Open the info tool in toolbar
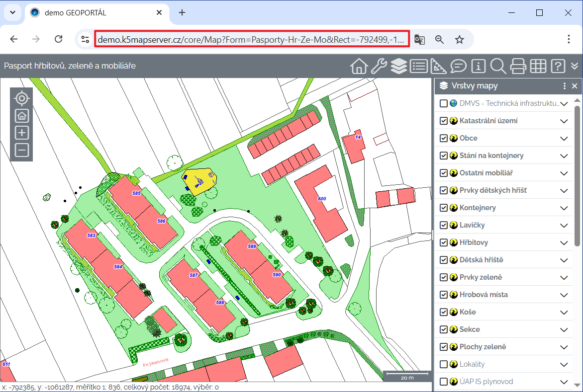 pyautogui.click(x=478, y=66)
